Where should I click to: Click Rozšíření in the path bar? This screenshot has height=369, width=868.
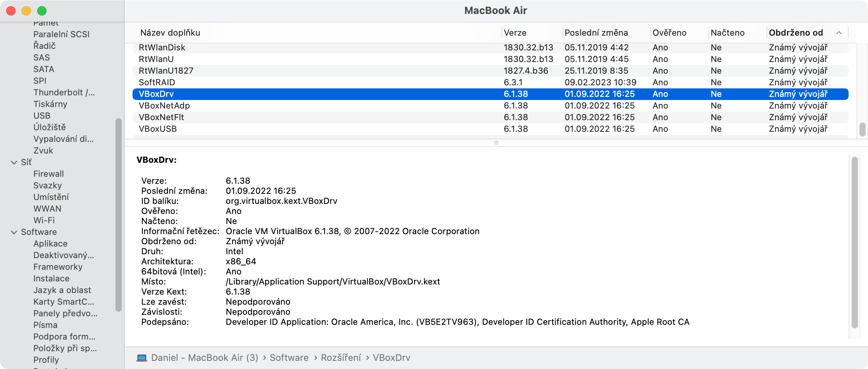point(341,358)
